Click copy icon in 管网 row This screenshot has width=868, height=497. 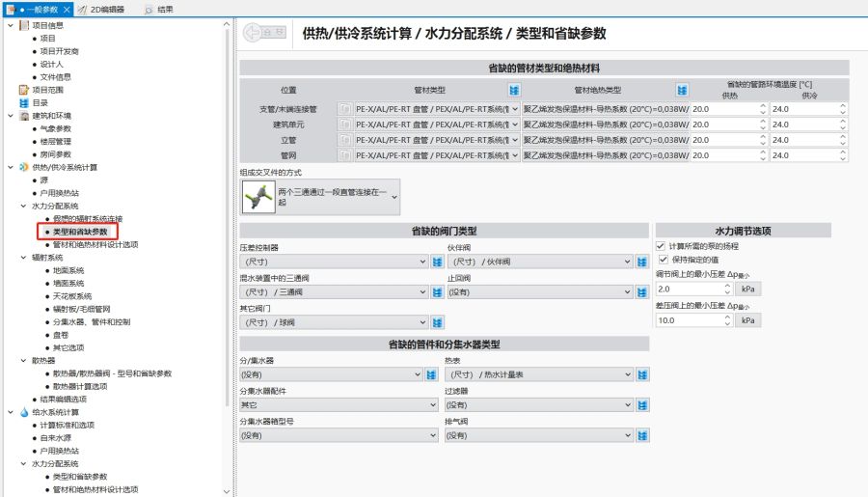pos(345,155)
